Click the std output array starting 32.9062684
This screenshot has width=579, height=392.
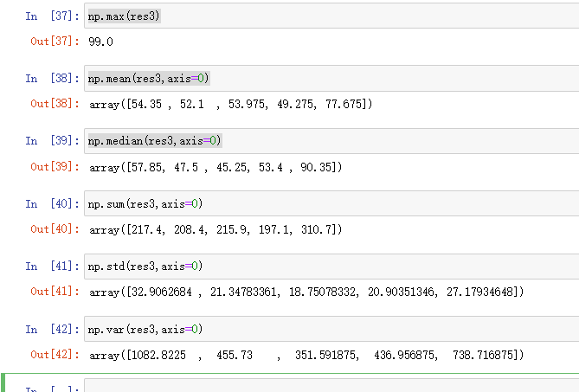pyautogui.click(x=306, y=292)
